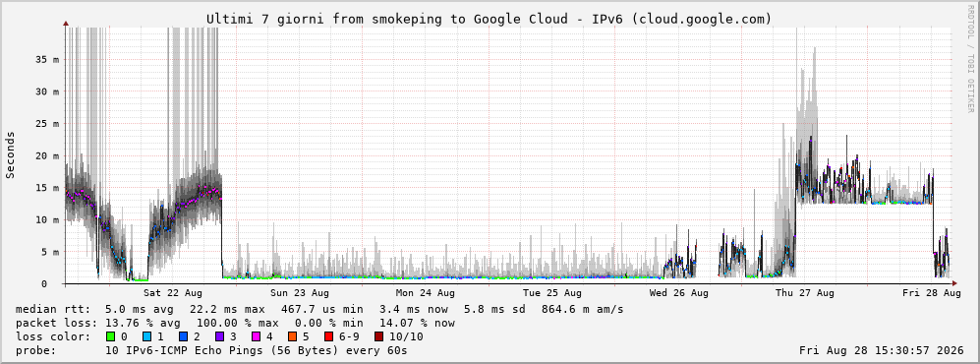980x364 pixels.
Task: Click the red 6-9 loss swatch
Action: click(x=328, y=337)
